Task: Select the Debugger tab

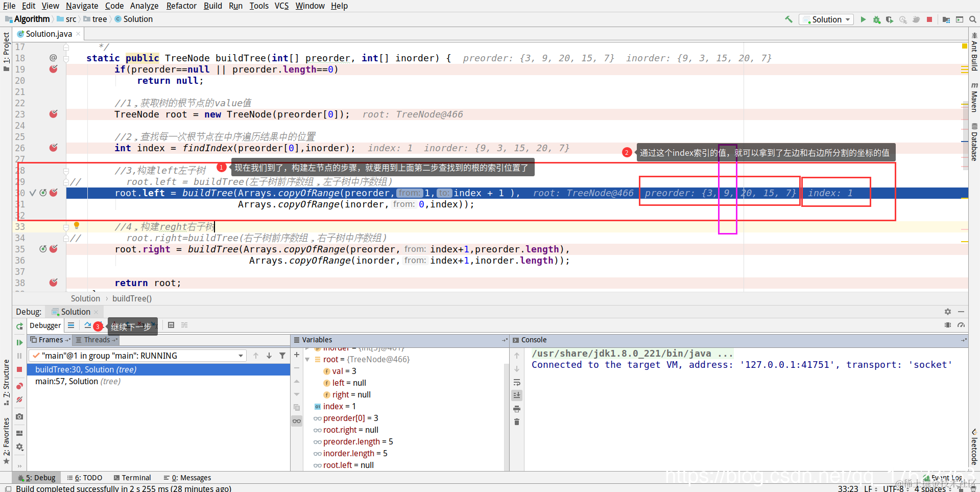Action: tap(45, 325)
